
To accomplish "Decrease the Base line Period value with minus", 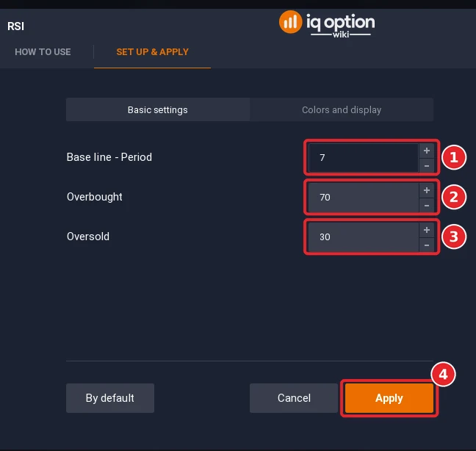I will tap(427, 166).
